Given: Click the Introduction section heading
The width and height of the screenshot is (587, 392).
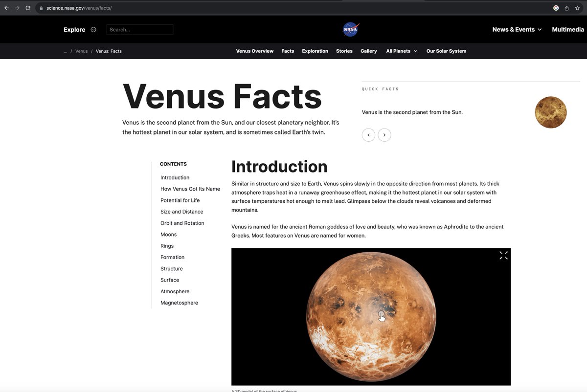Looking at the screenshot, I should 279,167.
